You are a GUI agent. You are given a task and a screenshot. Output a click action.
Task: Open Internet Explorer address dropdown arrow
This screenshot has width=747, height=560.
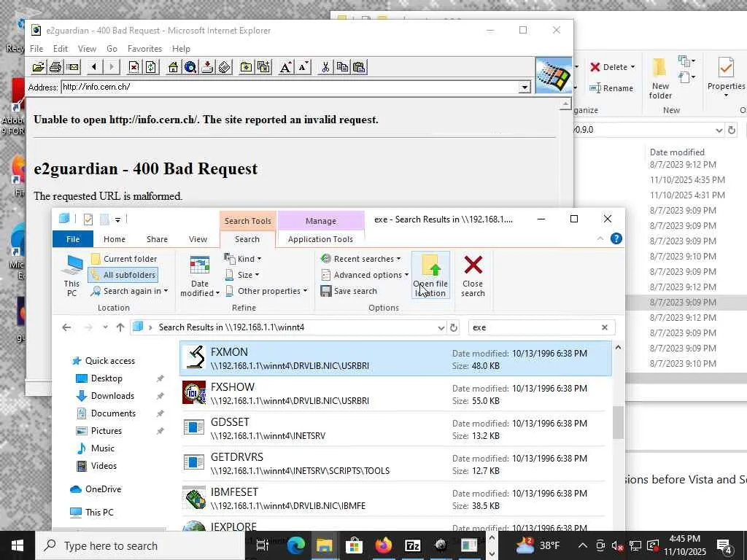(525, 87)
